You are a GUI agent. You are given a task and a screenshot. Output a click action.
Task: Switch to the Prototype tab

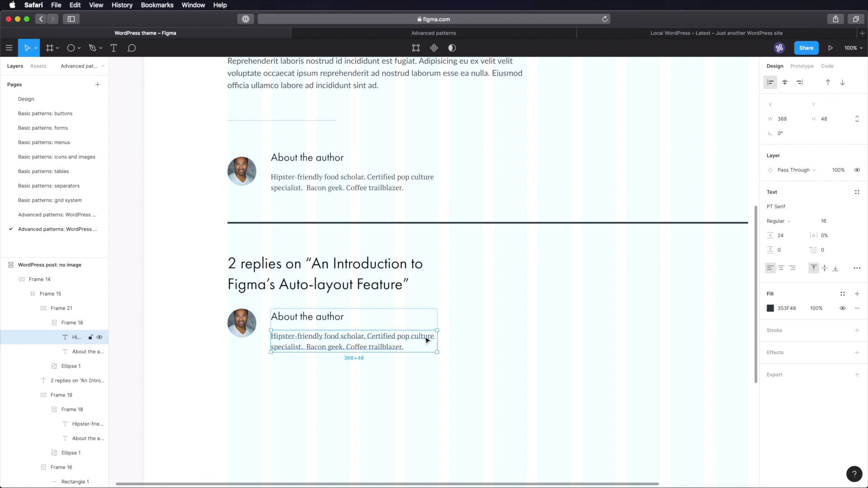click(x=802, y=66)
